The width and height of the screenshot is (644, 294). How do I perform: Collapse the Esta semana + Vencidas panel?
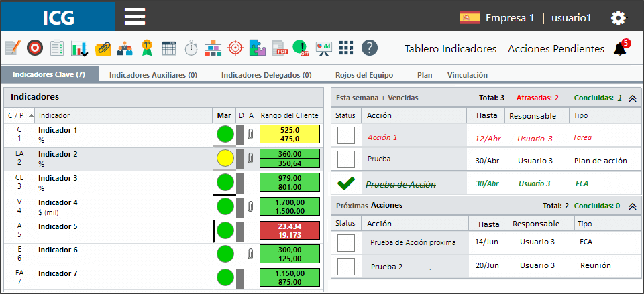pyautogui.click(x=633, y=98)
